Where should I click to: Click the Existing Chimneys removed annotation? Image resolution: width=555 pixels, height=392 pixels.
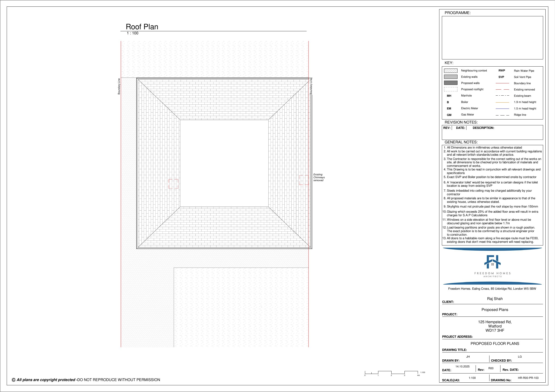[319, 177]
